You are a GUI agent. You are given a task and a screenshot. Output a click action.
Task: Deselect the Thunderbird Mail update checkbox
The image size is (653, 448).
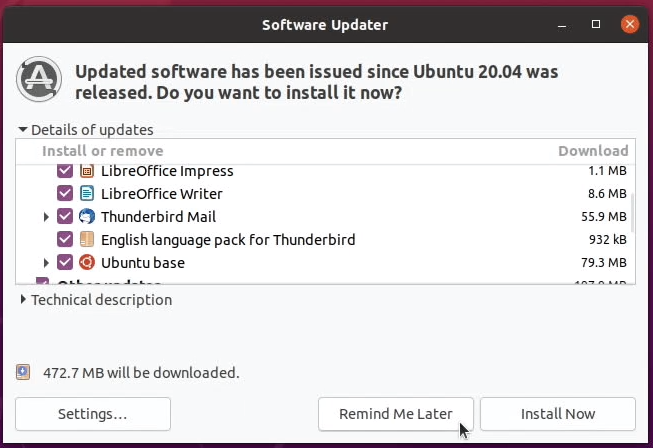coord(65,216)
